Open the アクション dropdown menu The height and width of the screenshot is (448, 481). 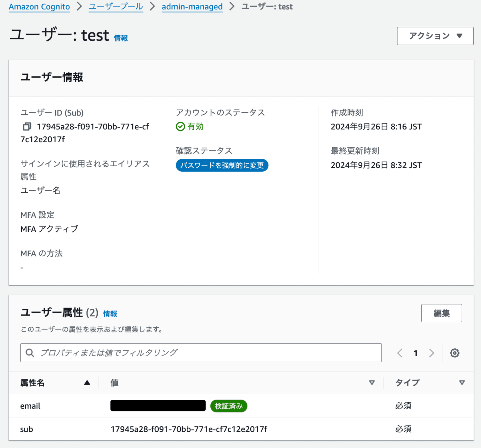435,36
